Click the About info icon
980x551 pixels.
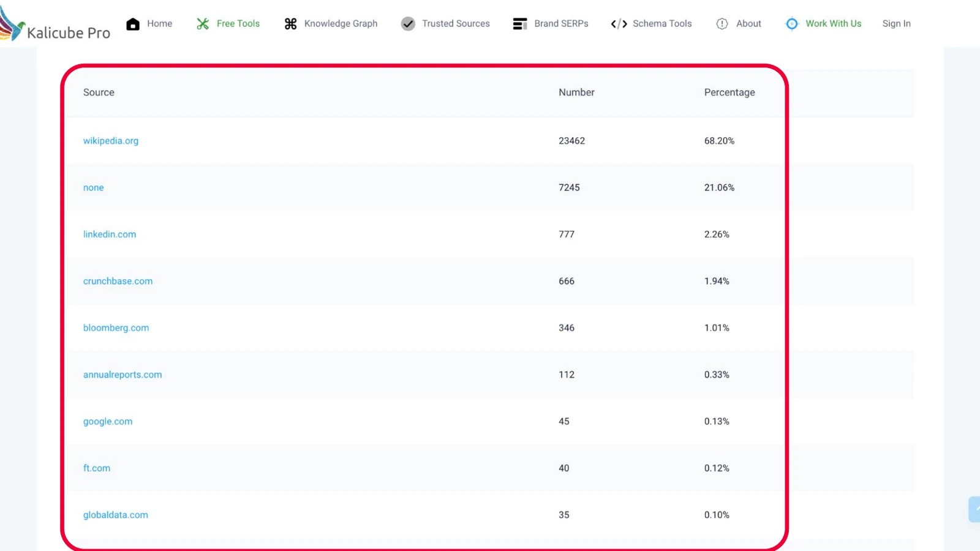[722, 24]
